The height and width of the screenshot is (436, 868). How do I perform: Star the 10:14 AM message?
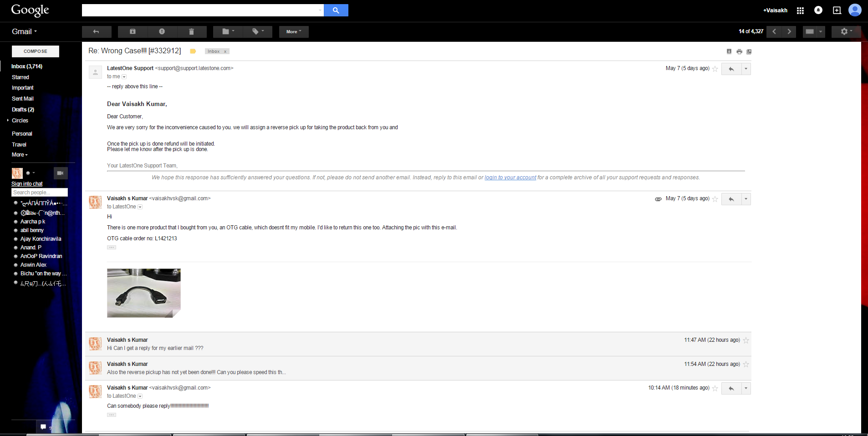point(715,388)
